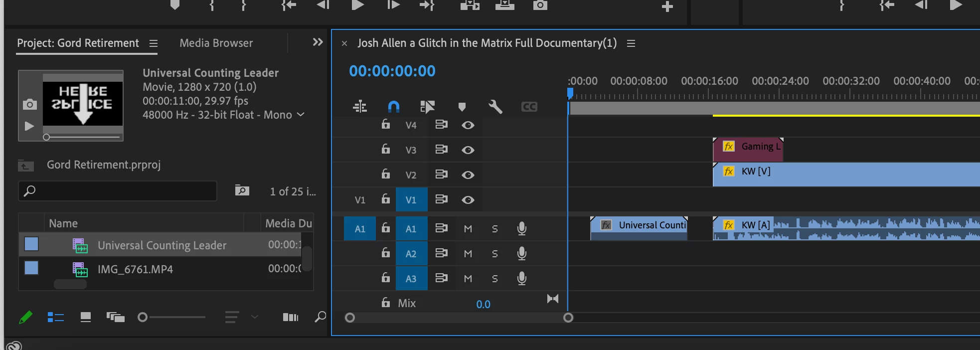The width and height of the screenshot is (980, 350).
Task: Click go to next keyframe icon on Mix track
Action: [553, 299]
